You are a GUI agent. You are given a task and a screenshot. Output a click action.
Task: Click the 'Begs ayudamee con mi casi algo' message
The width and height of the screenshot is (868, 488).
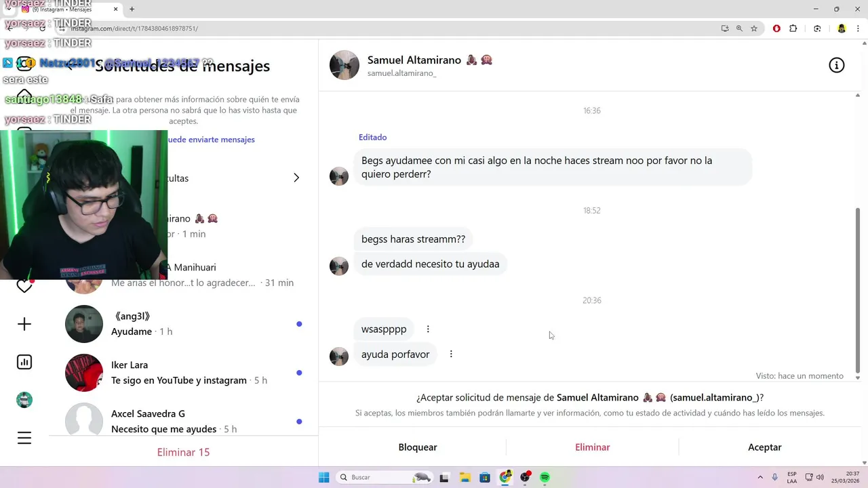click(x=553, y=167)
